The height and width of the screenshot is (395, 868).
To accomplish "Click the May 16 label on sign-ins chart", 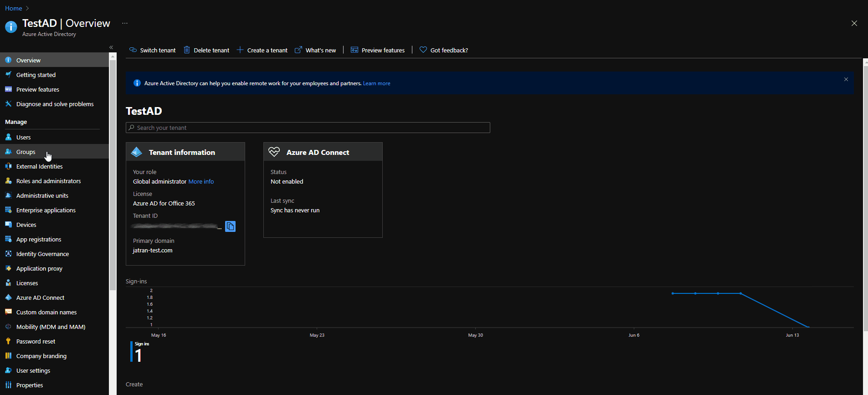I will 159,335.
